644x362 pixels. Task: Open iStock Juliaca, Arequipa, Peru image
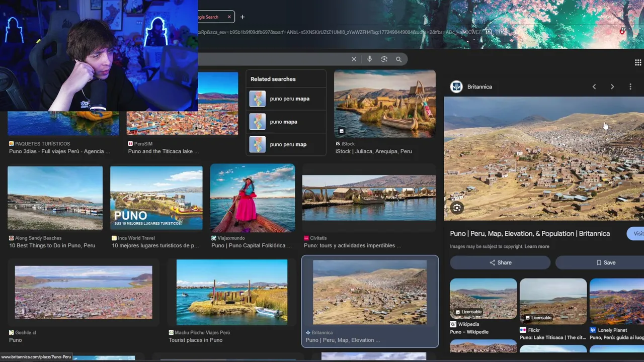(385, 104)
